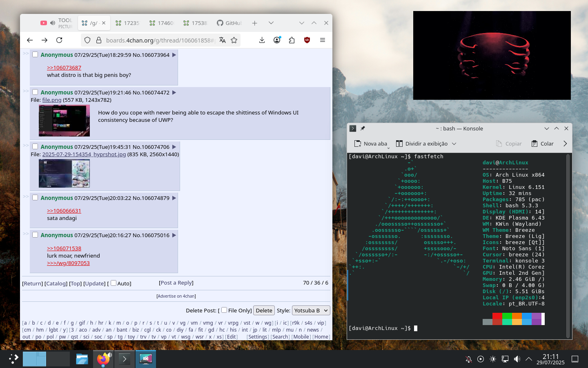Open Style dropdown Yotsuba B
The height and width of the screenshot is (368, 588).
point(311,310)
